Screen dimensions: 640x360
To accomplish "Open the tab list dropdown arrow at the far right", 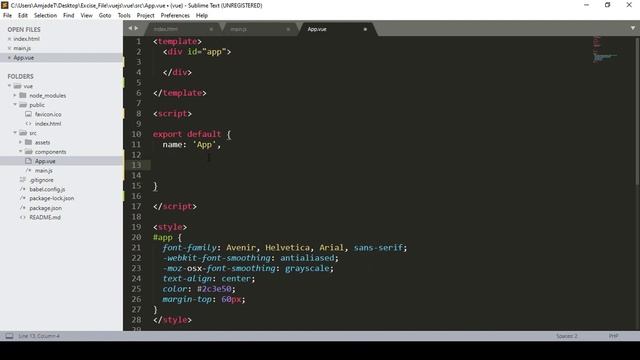I will (x=633, y=28).
